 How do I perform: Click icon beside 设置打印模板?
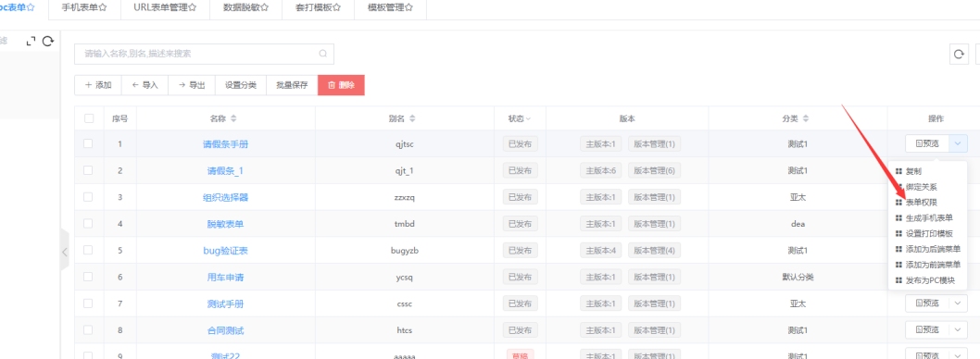898,233
